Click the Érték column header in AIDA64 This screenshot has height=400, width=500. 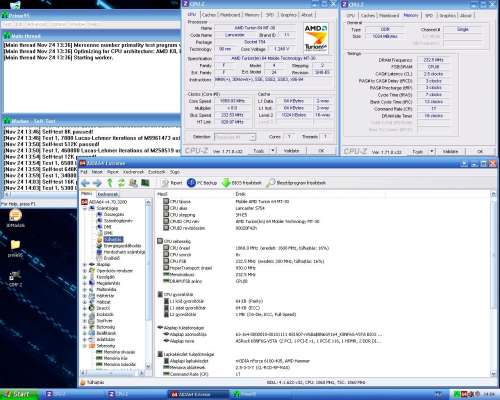pos(310,194)
